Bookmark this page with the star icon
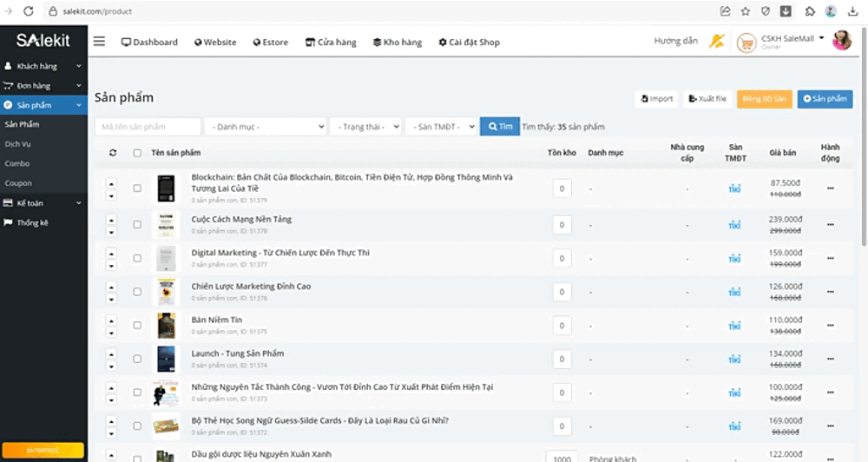This screenshot has width=868, height=462. (746, 11)
